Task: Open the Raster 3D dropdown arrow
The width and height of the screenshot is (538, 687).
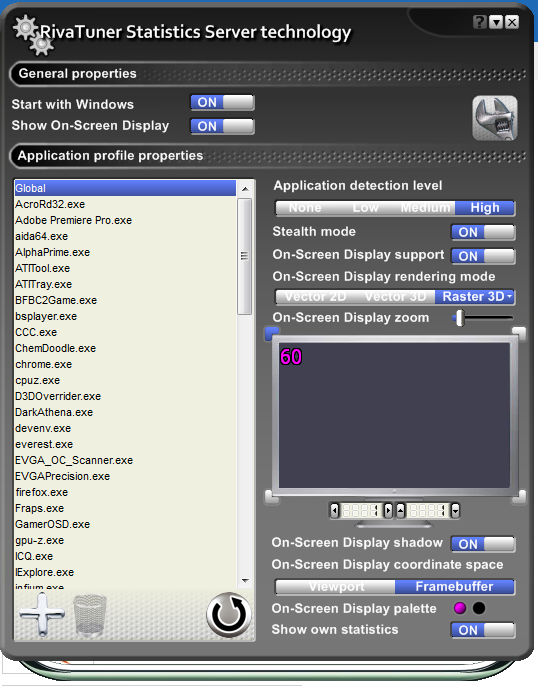Action: (510, 297)
